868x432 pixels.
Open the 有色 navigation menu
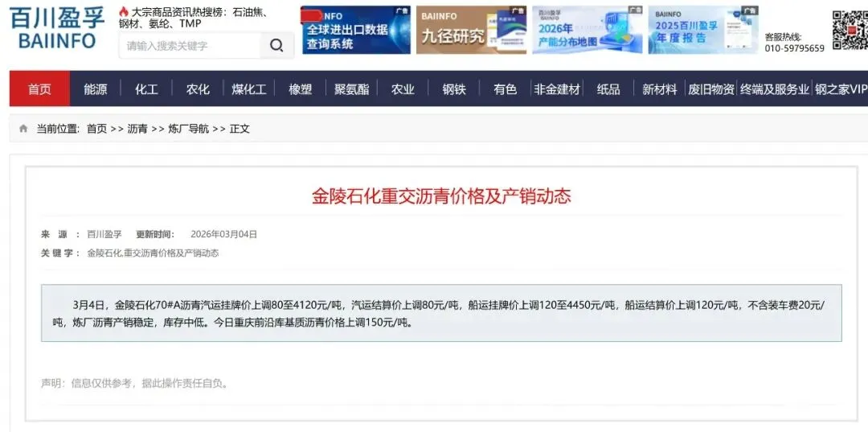tap(506, 89)
